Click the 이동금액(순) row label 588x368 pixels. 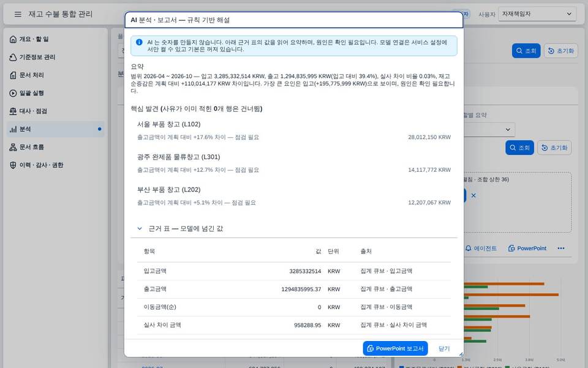click(160, 307)
